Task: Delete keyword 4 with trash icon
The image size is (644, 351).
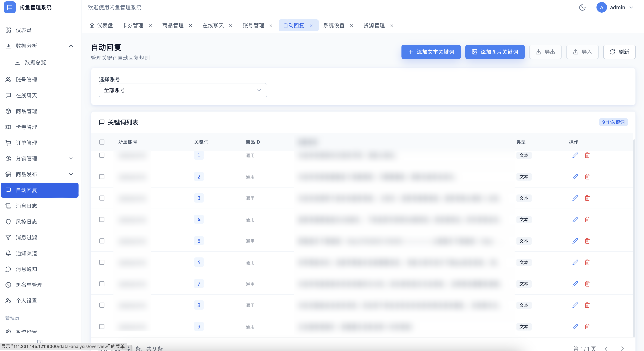Action: coord(587,219)
